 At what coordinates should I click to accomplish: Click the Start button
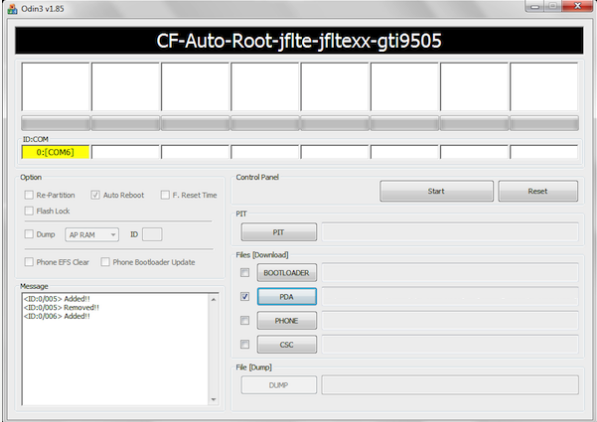tap(436, 191)
